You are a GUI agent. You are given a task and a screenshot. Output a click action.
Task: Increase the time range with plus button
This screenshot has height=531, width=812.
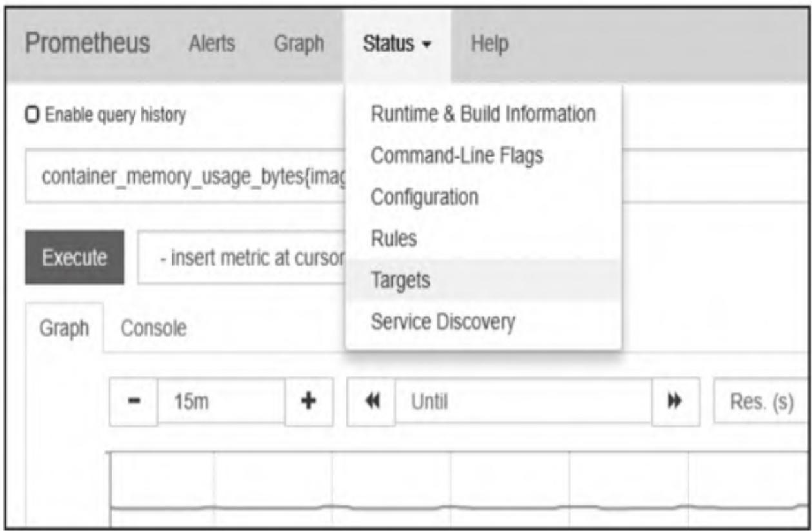click(309, 402)
